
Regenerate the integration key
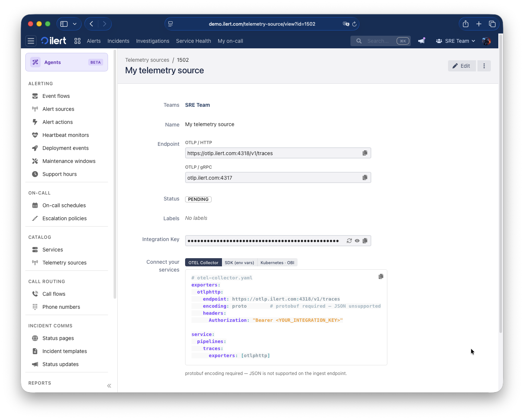point(349,241)
